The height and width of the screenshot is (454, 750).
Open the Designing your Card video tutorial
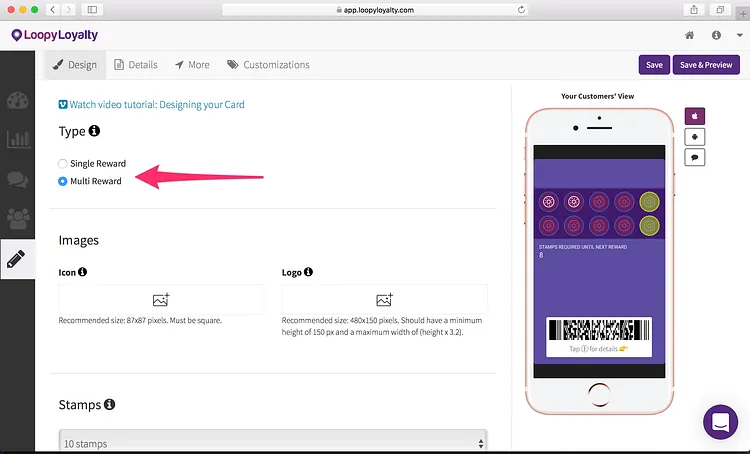tap(152, 105)
